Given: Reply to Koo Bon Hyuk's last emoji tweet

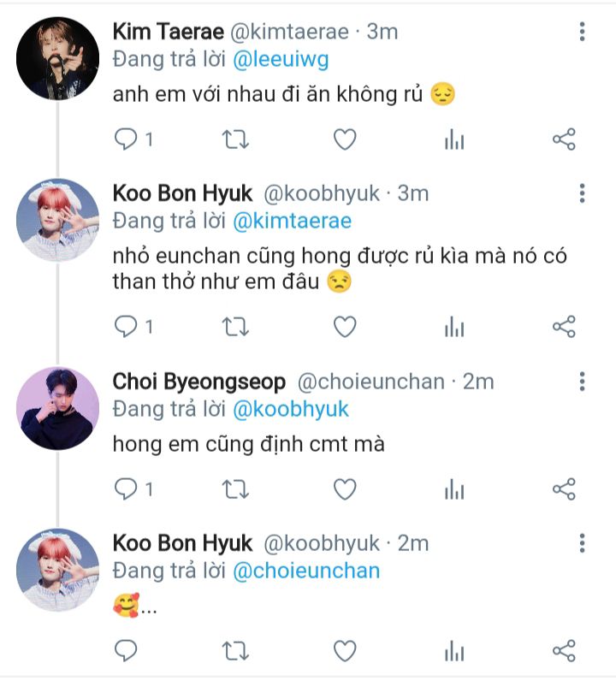Looking at the screenshot, I should (x=127, y=651).
